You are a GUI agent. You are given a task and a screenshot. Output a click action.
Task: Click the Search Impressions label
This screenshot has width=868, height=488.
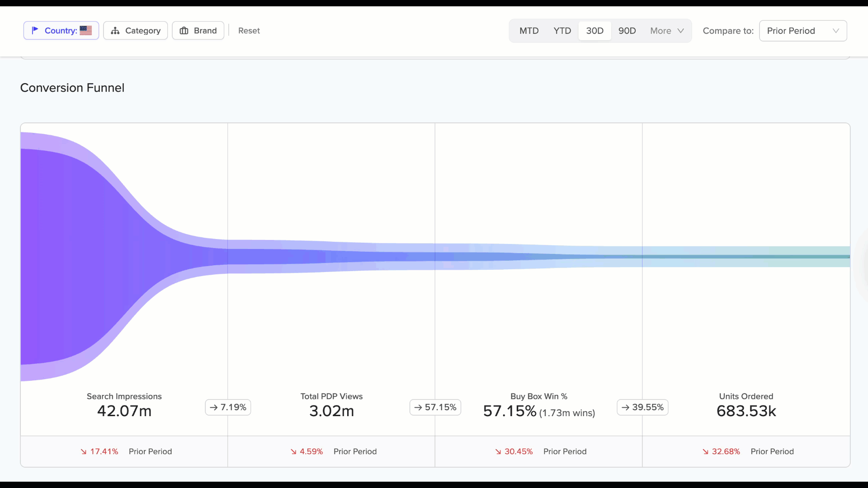coord(124,396)
